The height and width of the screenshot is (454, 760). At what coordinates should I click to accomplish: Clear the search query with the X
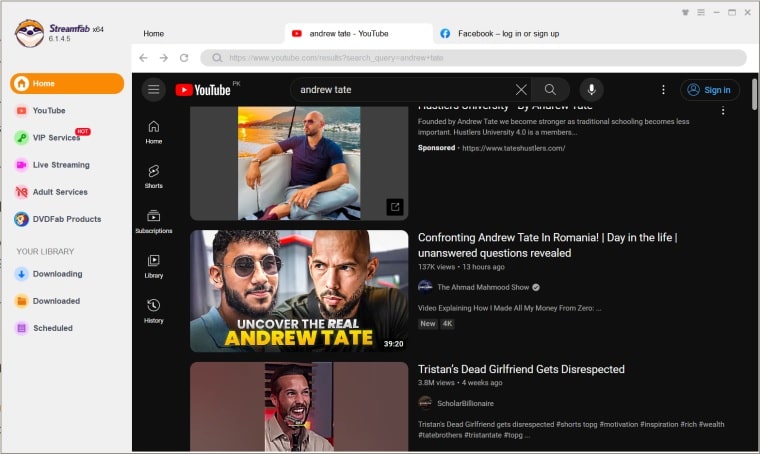tap(521, 90)
